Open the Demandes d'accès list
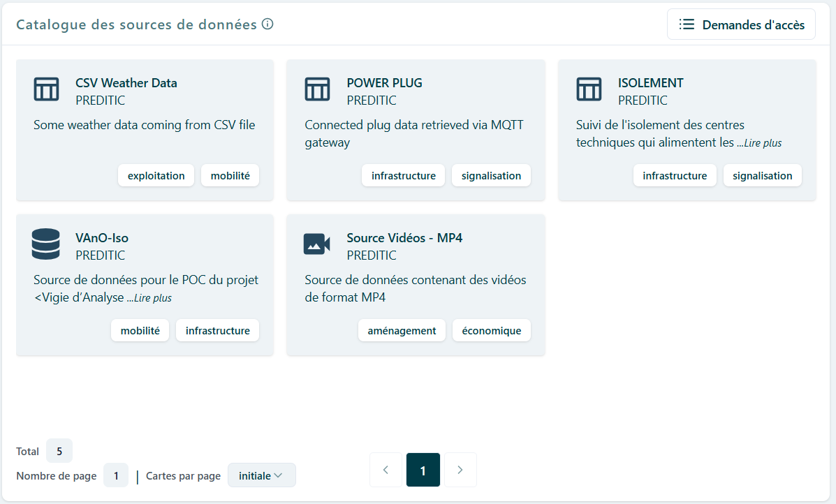Screen dimensions: 836x504 point(741,24)
